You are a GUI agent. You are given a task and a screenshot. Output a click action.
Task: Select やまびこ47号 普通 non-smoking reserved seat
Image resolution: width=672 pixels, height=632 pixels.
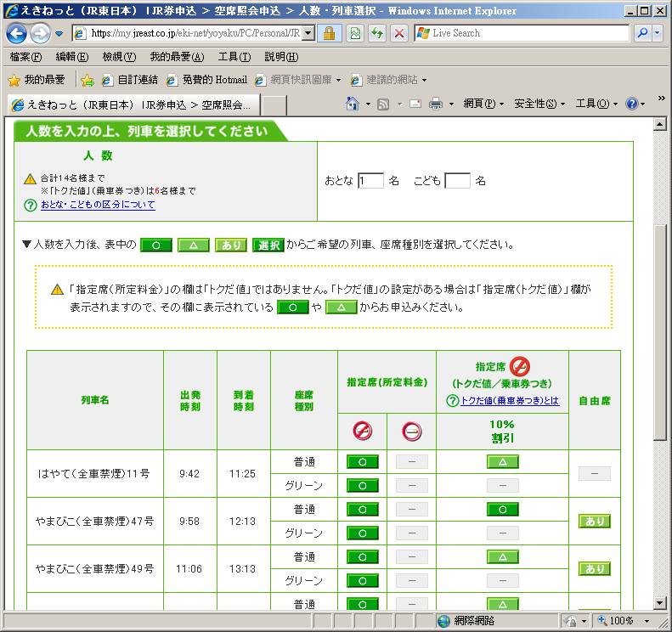tap(363, 510)
